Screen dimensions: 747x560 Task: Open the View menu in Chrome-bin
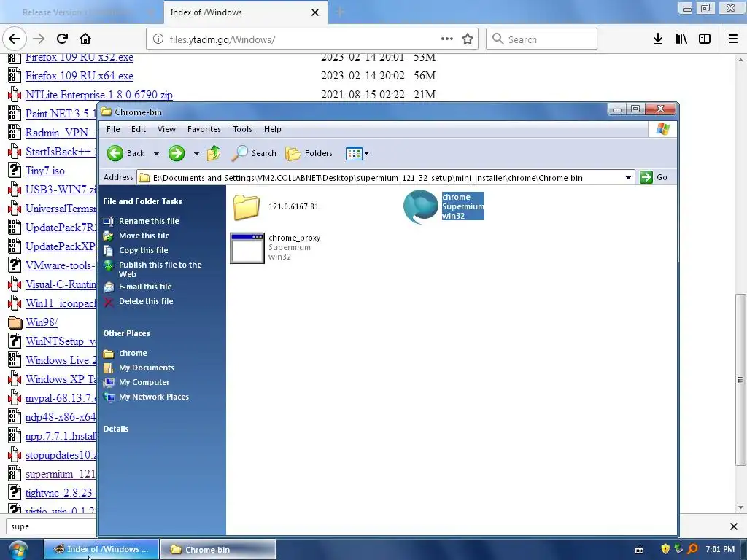tap(167, 129)
